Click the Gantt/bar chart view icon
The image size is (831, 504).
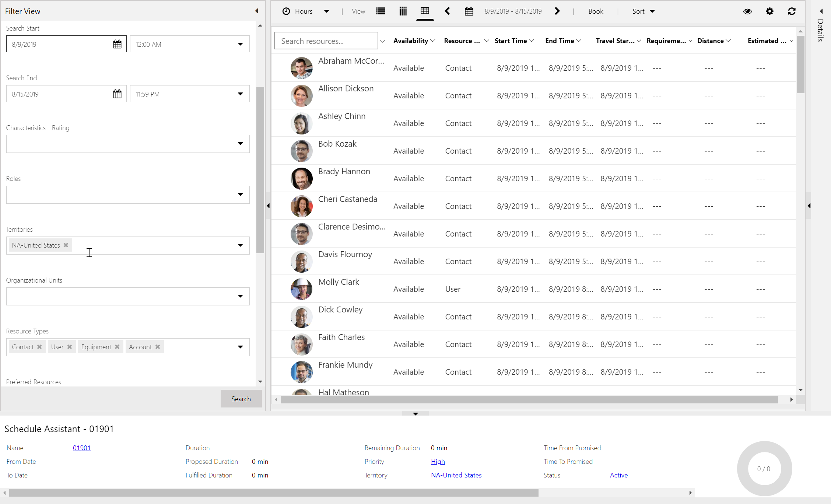pos(403,11)
